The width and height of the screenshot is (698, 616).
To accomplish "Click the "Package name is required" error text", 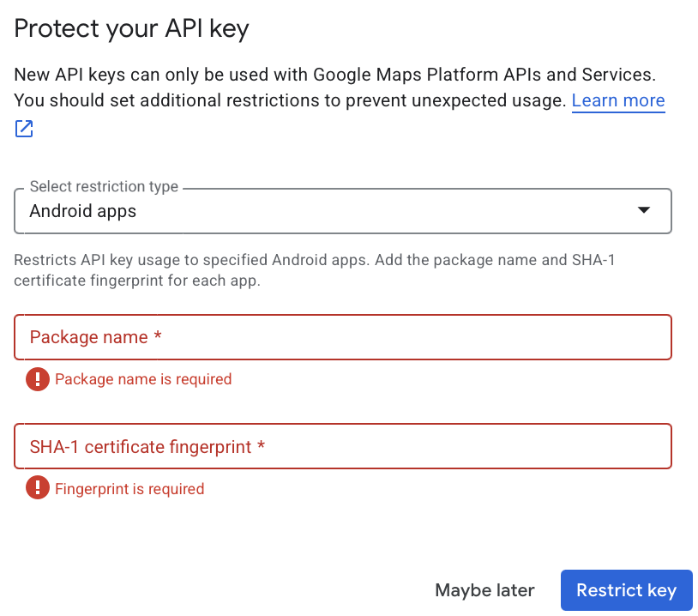I will pos(143,379).
